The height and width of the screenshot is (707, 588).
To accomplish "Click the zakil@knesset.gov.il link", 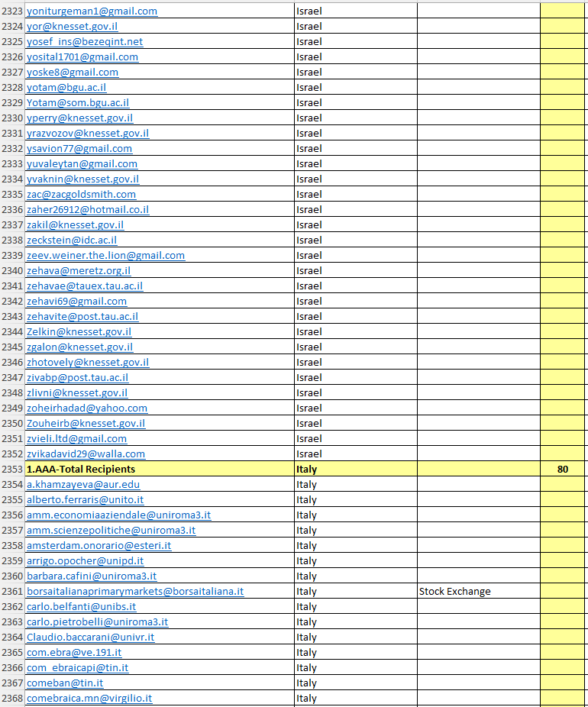I will [76, 225].
